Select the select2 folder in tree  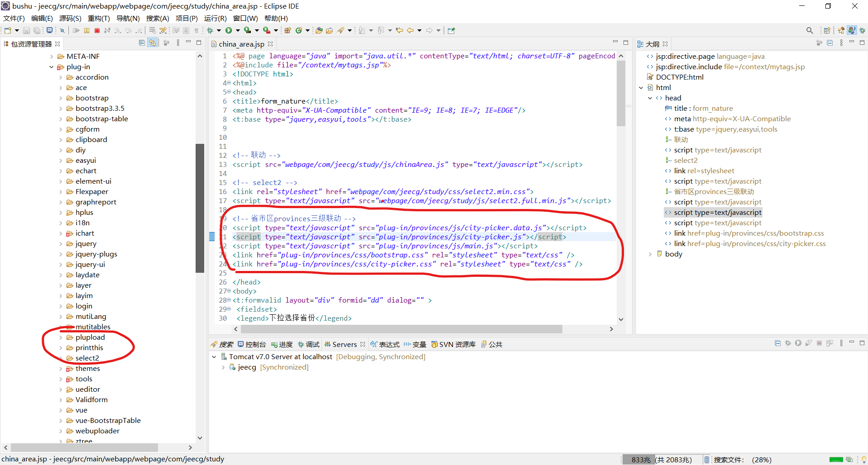pos(87,358)
